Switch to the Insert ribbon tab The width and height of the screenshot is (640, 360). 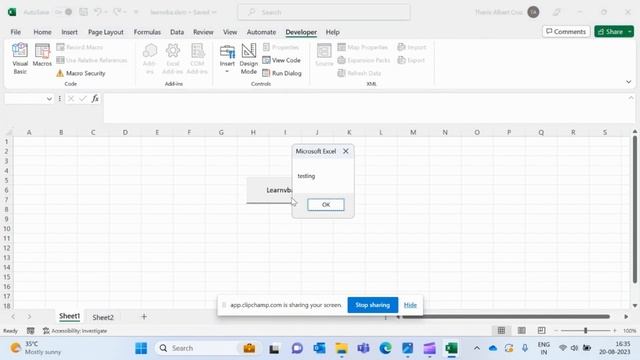point(69,32)
